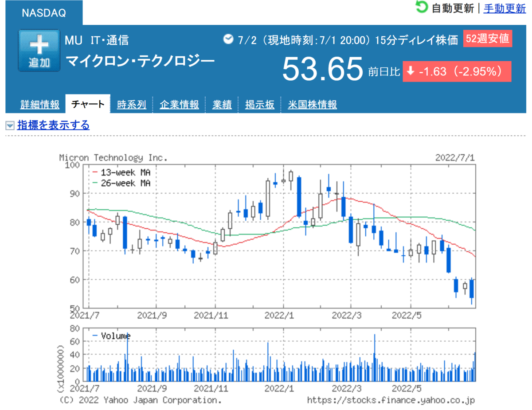Screen dimensions: 532x410
Task: Open the 業績 tab
Action: point(222,105)
